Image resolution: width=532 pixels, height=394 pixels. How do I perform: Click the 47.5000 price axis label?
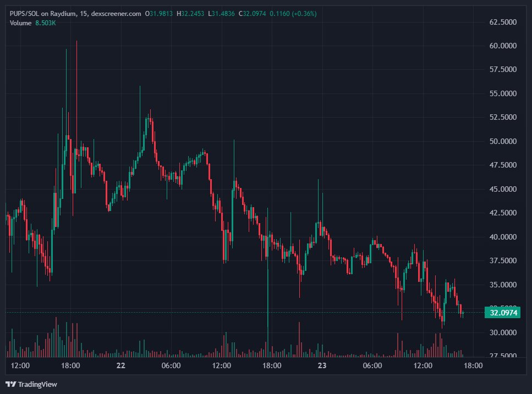pos(503,165)
